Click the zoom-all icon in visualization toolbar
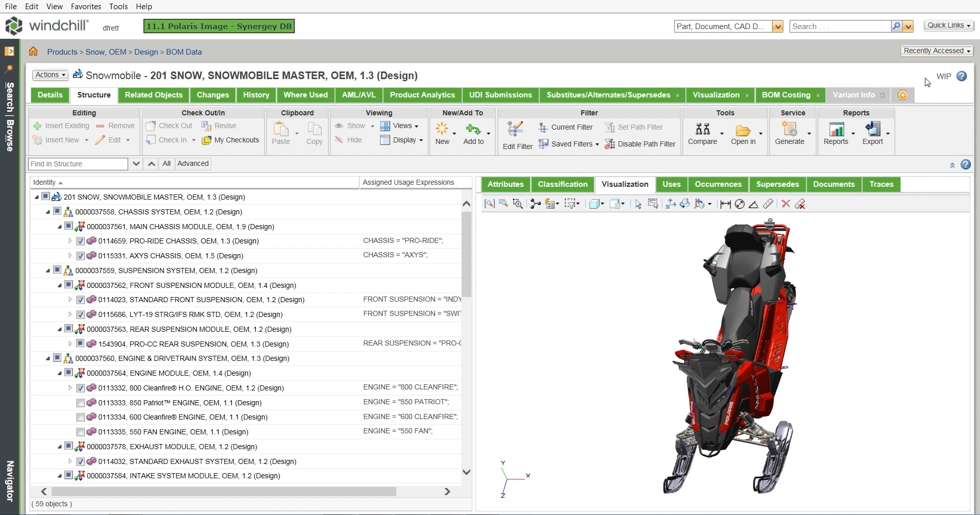Image resolution: width=980 pixels, height=515 pixels. (x=489, y=204)
